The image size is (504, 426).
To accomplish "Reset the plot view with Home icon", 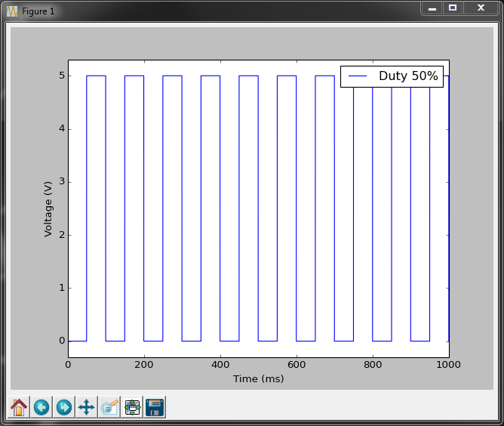I will (19, 408).
